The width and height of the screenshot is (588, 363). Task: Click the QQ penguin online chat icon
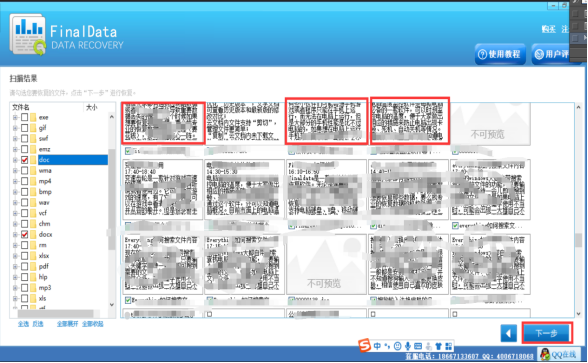coord(545,354)
